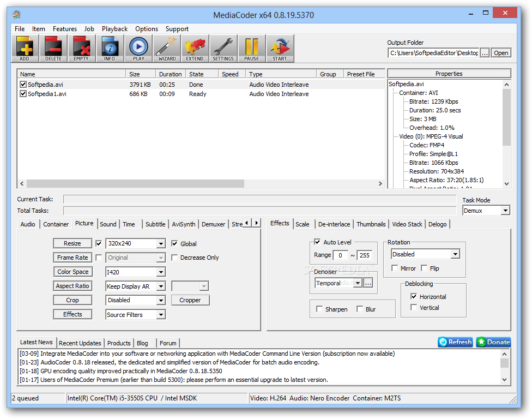Open the Rotation Disabled dropdown
The image size is (532, 419).
(426, 254)
